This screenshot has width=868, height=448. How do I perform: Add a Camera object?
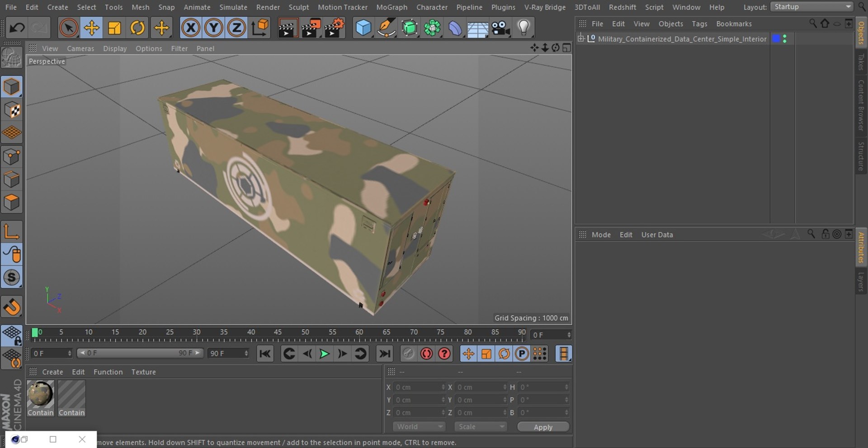[x=501, y=28]
